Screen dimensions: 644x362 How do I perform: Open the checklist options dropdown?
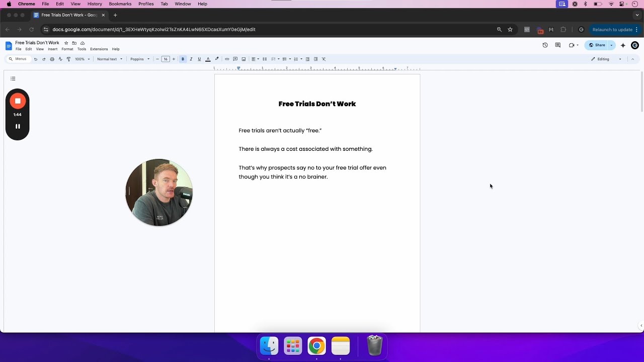click(x=275, y=59)
